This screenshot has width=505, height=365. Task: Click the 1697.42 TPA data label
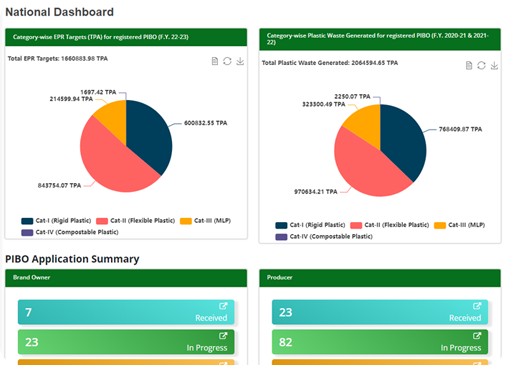pyautogui.click(x=98, y=92)
